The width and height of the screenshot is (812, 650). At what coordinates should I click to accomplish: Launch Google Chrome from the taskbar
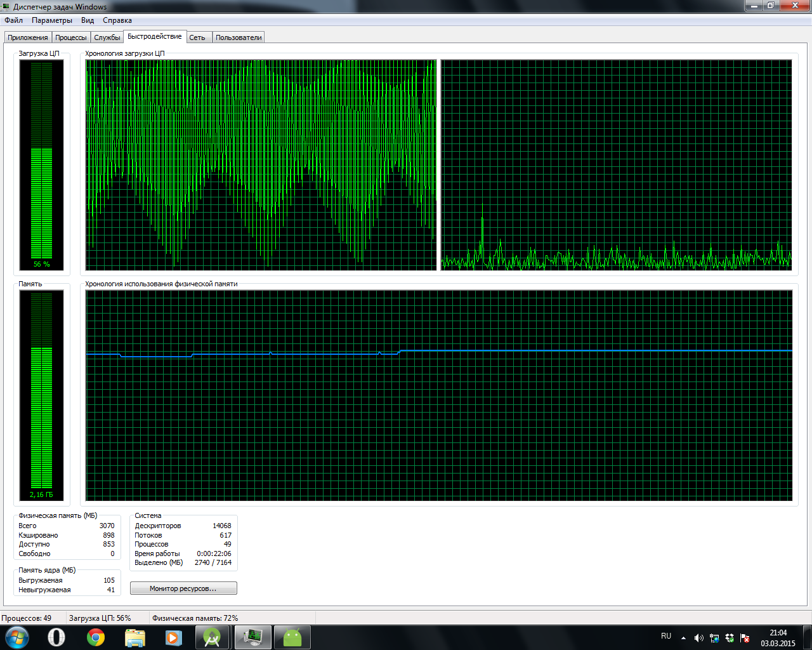click(96, 637)
